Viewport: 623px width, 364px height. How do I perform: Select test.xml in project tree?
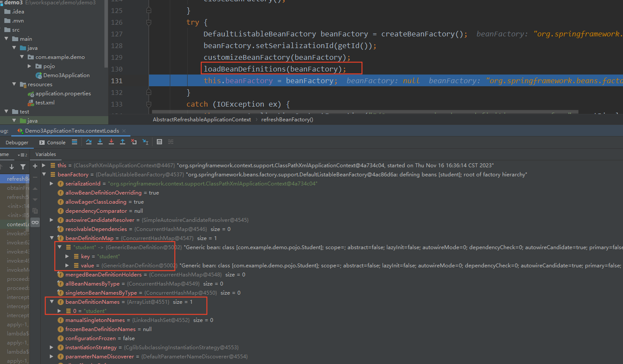(45, 103)
